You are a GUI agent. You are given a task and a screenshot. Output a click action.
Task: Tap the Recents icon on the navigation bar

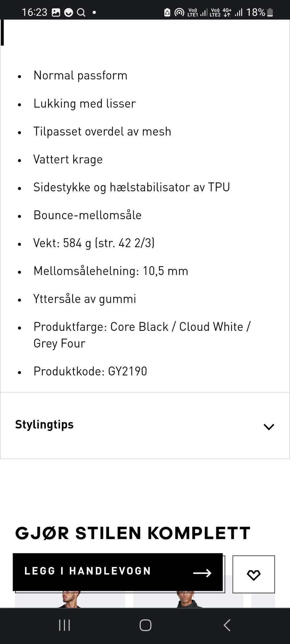point(65,626)
